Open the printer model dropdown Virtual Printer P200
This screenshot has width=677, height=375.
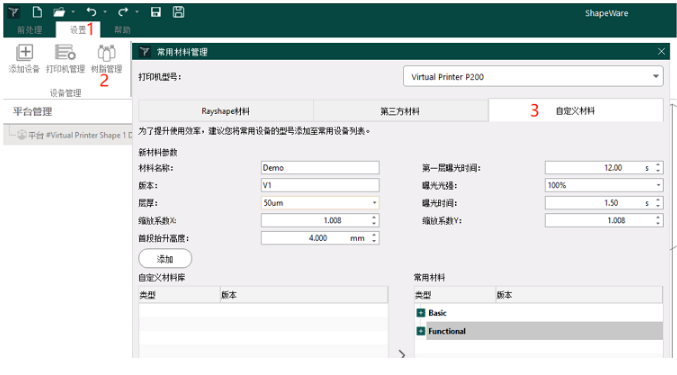click(533, 77)
